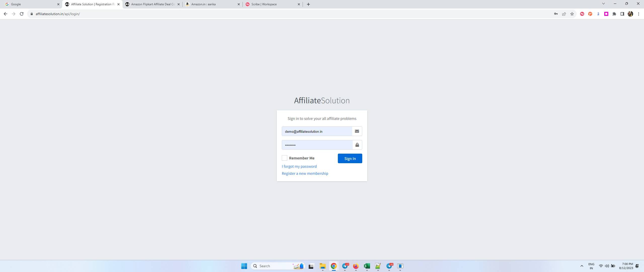Click the lock icon beside password field

pyautogui.click(x=357, y=145)
